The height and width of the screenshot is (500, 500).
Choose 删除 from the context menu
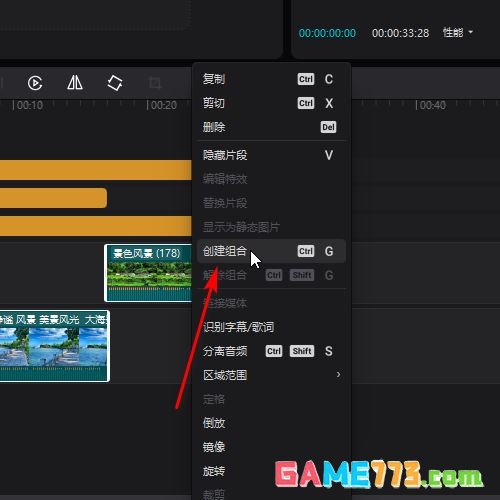tap(271, 127)
